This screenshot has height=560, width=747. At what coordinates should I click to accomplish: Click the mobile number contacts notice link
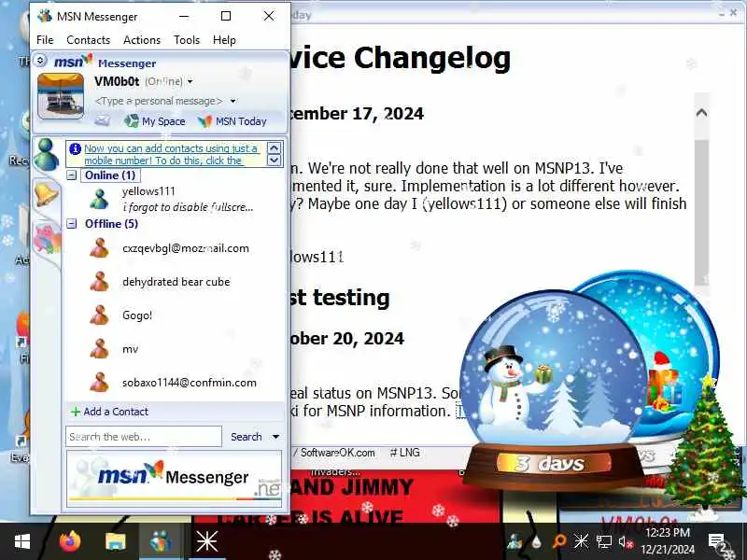pos(172,154)
